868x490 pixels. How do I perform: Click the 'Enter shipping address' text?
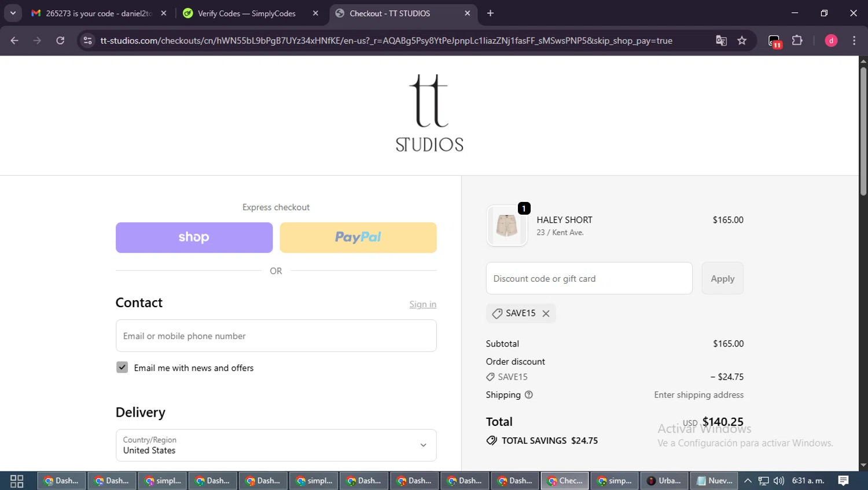[699, 395]
